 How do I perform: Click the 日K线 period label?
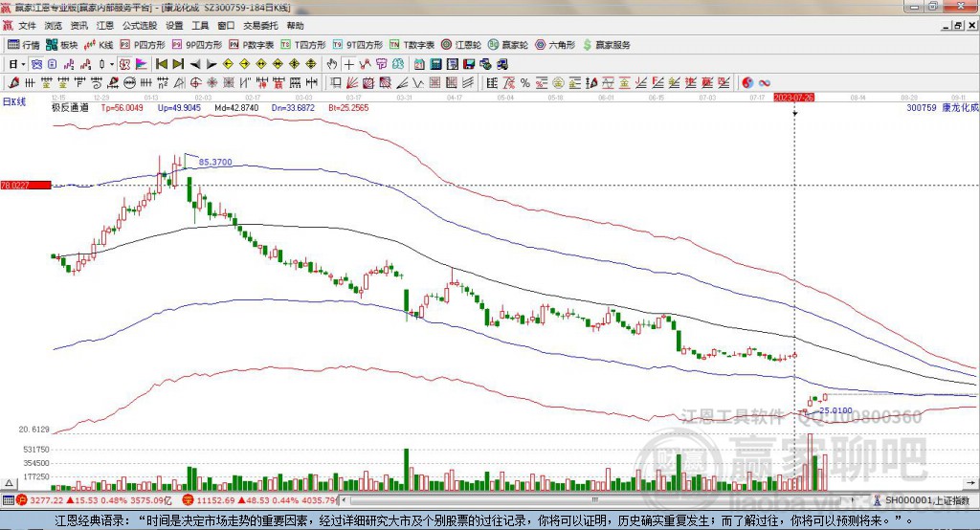[x=14, y=101]
